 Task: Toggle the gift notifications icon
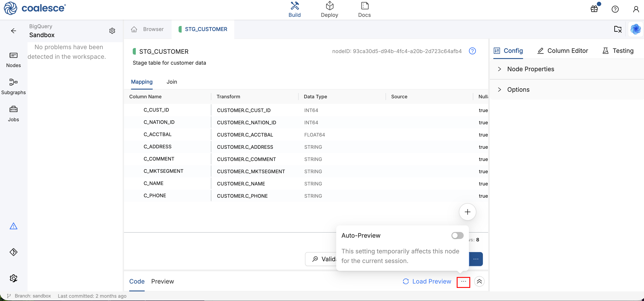pyautogui.click(x=594, y=9)
